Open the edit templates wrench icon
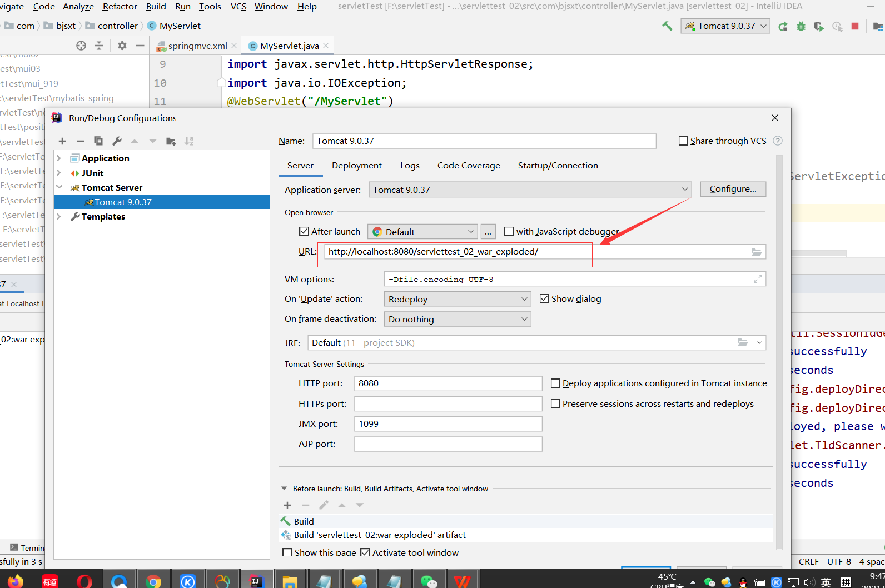This screenshot has width=885, height=588. click(117, 141)
